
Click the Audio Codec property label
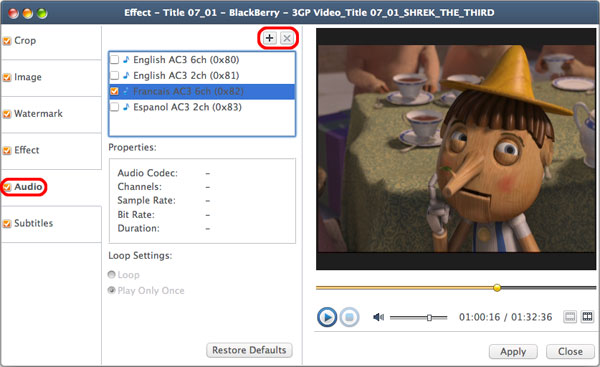tap(147, 173)
